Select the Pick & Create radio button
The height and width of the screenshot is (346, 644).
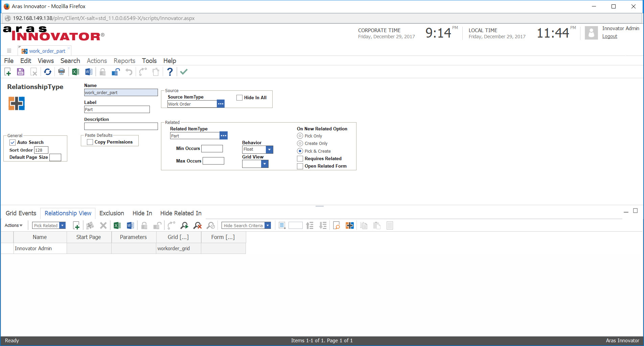point(300,151)
